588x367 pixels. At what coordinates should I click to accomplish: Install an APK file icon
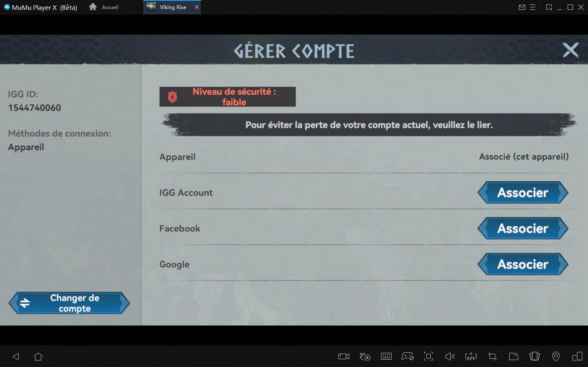click(x=471, y=356)
